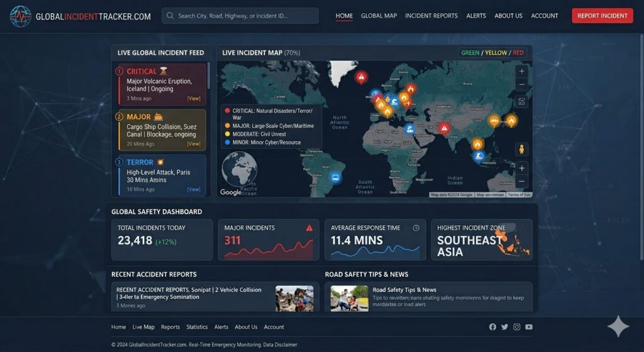The height and width of the screenshot is (352, 644).
Task: Click the yellow Street View pegman icon
Action: pos(521,149)
